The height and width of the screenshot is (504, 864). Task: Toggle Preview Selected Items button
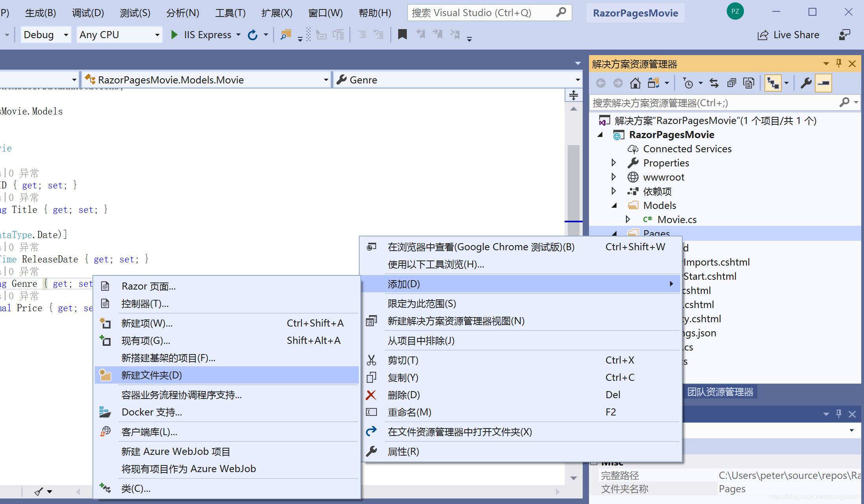(x=823, y=83)
